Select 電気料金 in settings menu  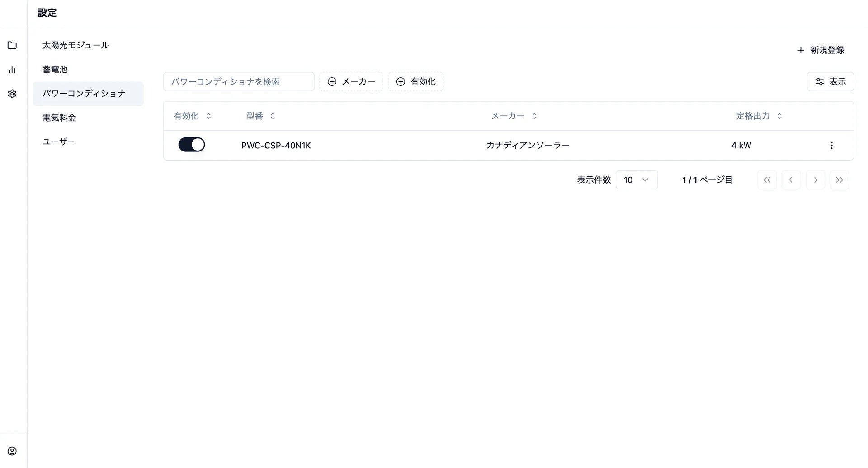(88, 118)
